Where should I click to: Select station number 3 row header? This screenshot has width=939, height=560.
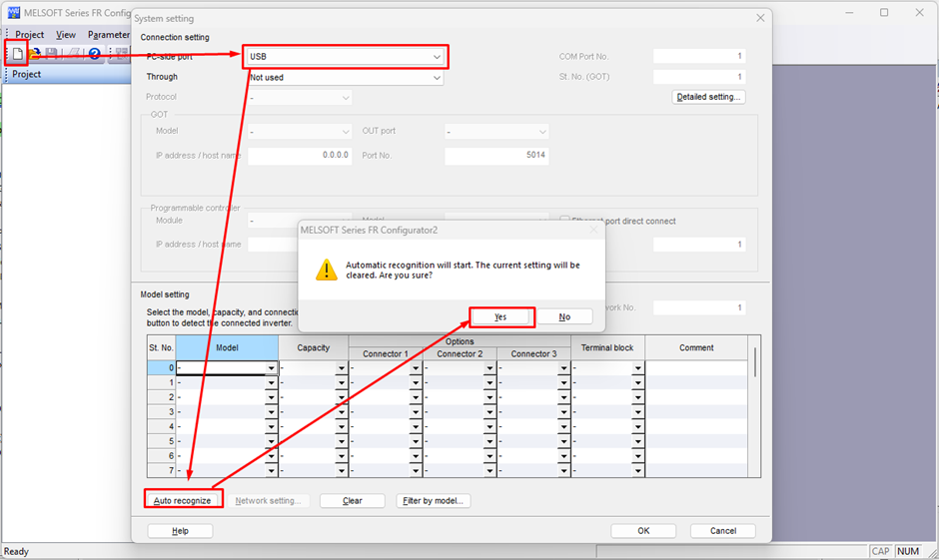161,411
